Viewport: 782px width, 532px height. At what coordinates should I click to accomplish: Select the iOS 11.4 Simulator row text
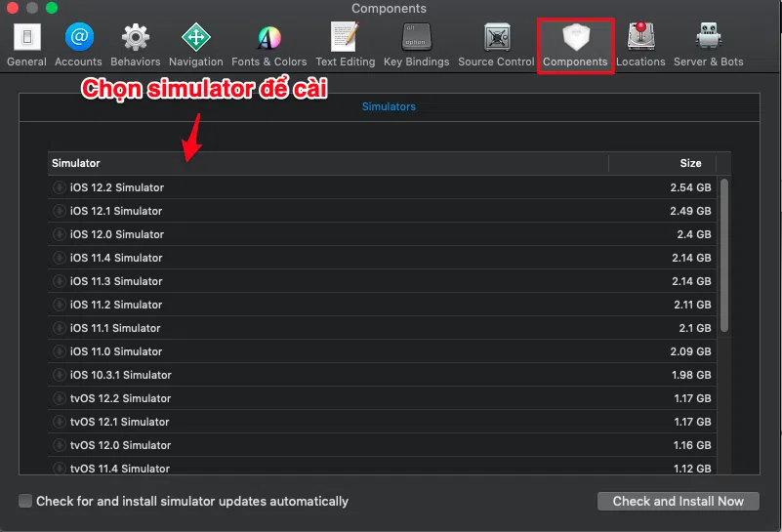(116, 258)
